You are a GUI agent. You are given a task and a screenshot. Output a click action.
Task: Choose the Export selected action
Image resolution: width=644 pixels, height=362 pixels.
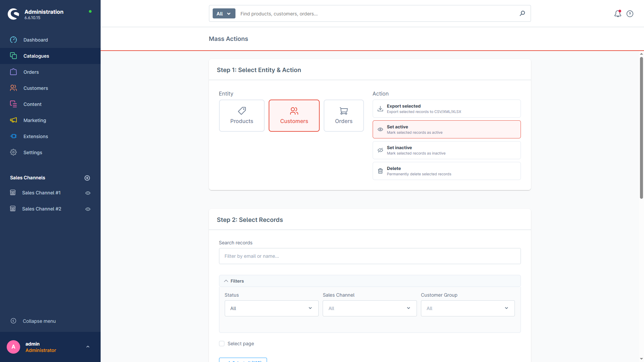[446, 109]
